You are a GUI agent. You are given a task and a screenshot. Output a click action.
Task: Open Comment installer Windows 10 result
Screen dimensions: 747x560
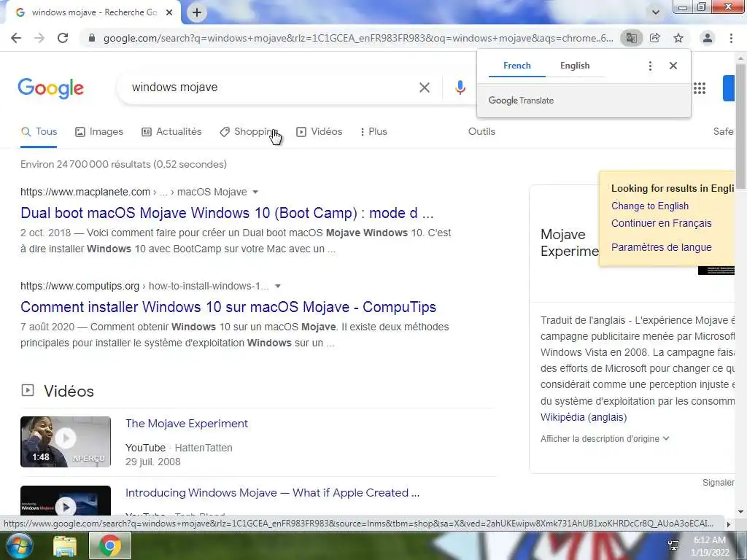(x=228, y=307)
